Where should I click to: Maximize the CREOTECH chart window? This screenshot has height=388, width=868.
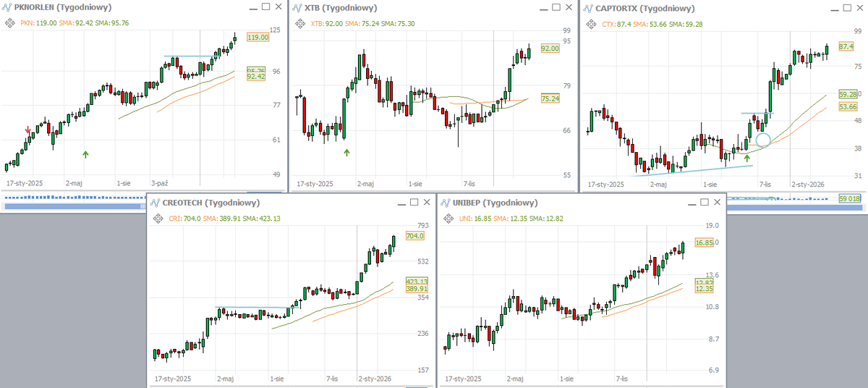[x=414, y=202]
